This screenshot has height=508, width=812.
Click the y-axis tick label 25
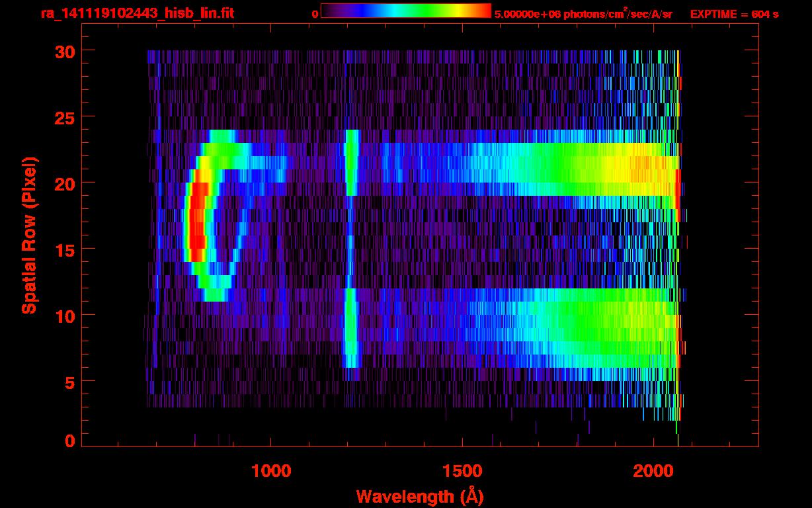click(64, 117)
